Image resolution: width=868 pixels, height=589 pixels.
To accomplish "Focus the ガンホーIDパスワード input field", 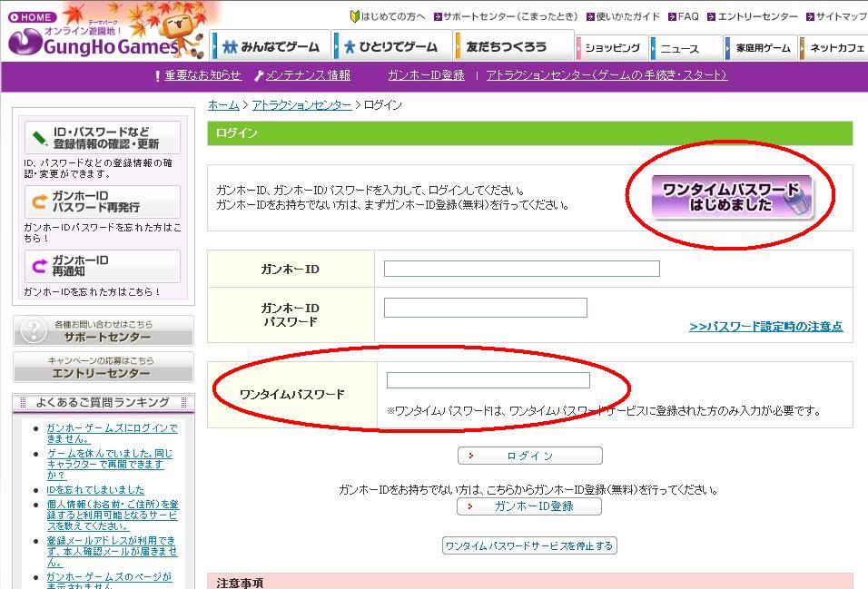I will [x=486, y=308].
